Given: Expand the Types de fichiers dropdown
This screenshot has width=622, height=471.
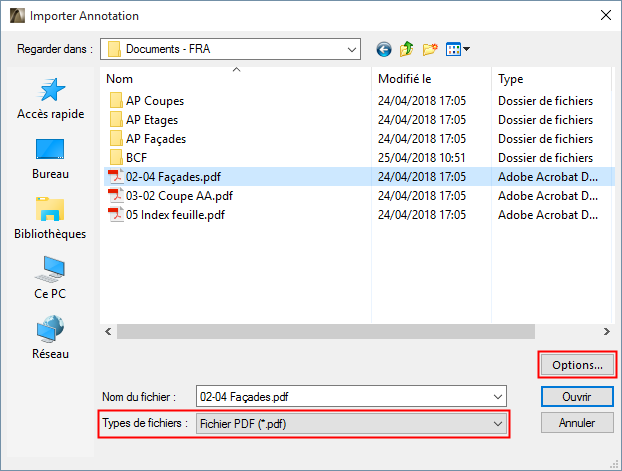Looking at the screenshot, I should pos(499,424).
